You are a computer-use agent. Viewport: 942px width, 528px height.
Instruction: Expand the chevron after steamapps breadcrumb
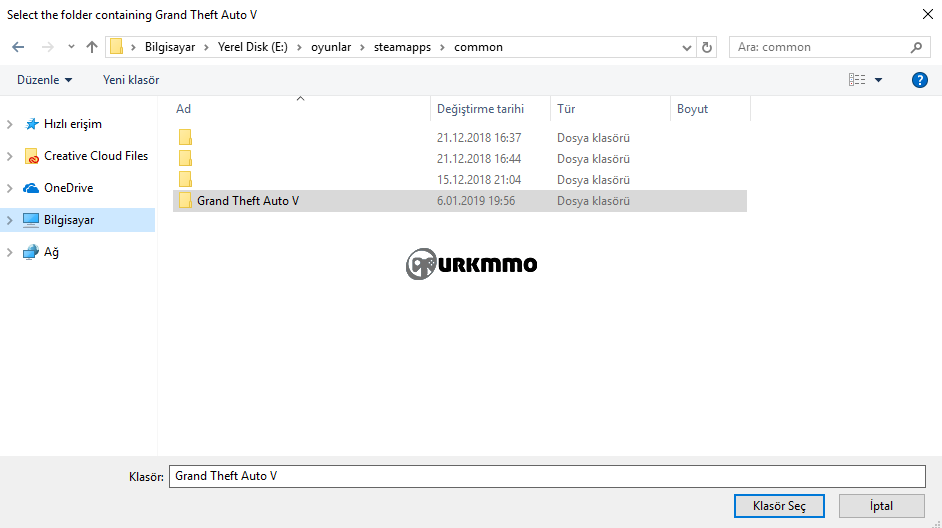click(x=442, y=47)
